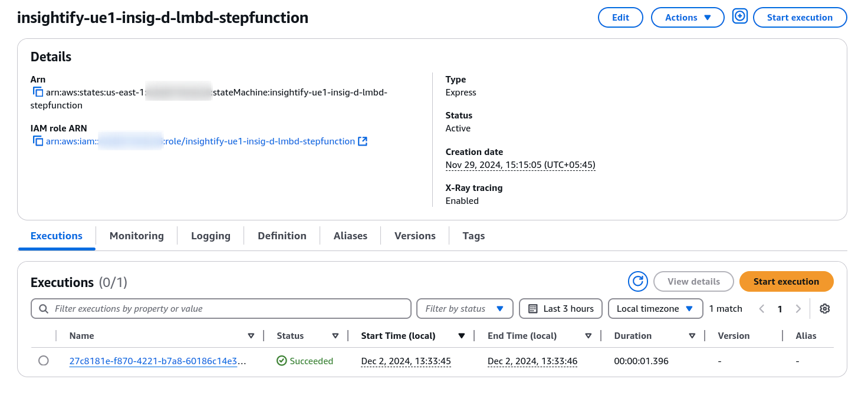This screenshot has width=868, height=399.
Task: Select the 27c8181e execution radio button
Action: (43, 361)
